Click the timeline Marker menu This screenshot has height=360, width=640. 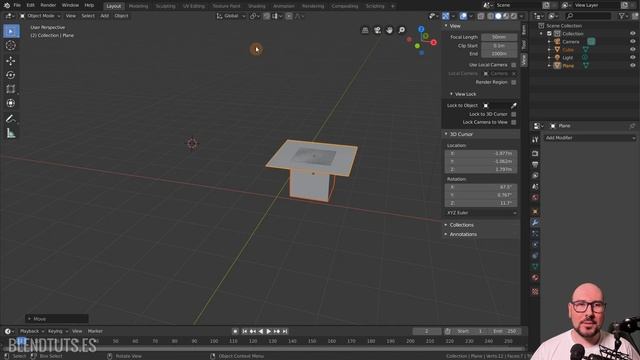pos(95,331)
